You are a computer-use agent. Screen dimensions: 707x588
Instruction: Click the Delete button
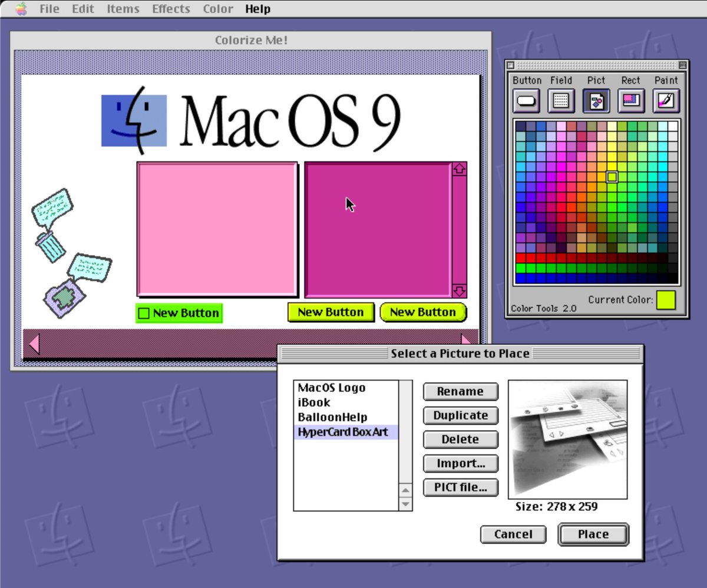click(460, 440)
